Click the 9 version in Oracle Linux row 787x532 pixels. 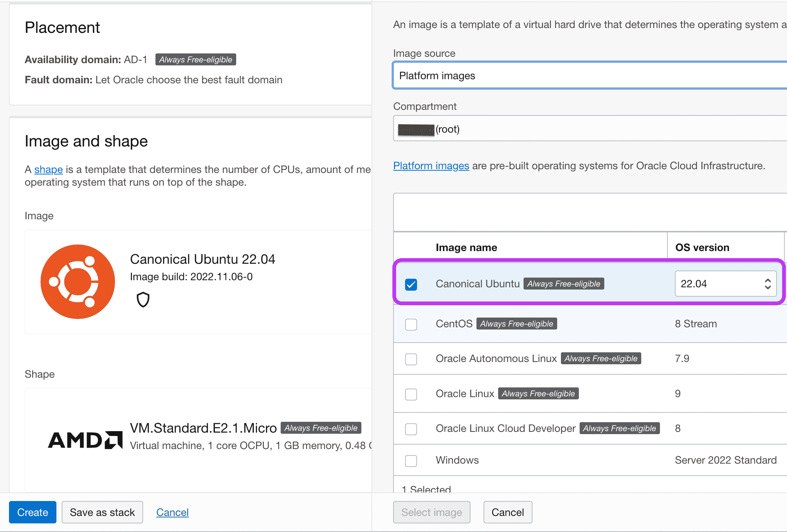(x=678, y=393)
